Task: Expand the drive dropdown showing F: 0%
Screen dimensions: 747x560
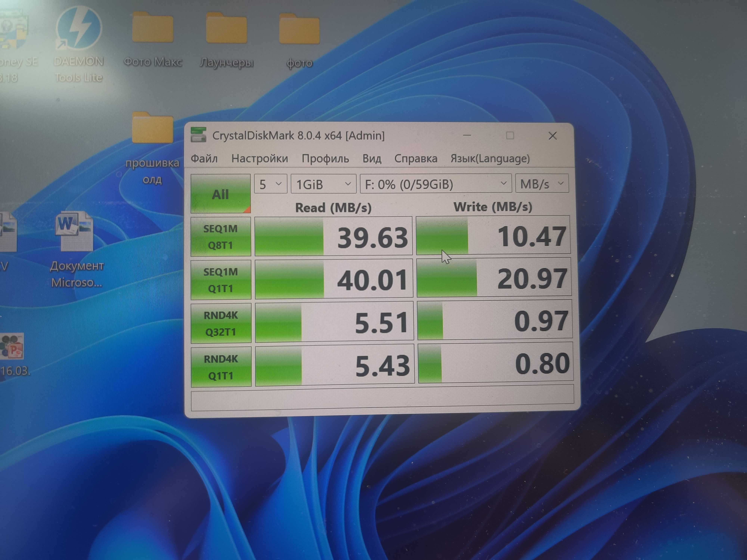Action: [436, 184]
